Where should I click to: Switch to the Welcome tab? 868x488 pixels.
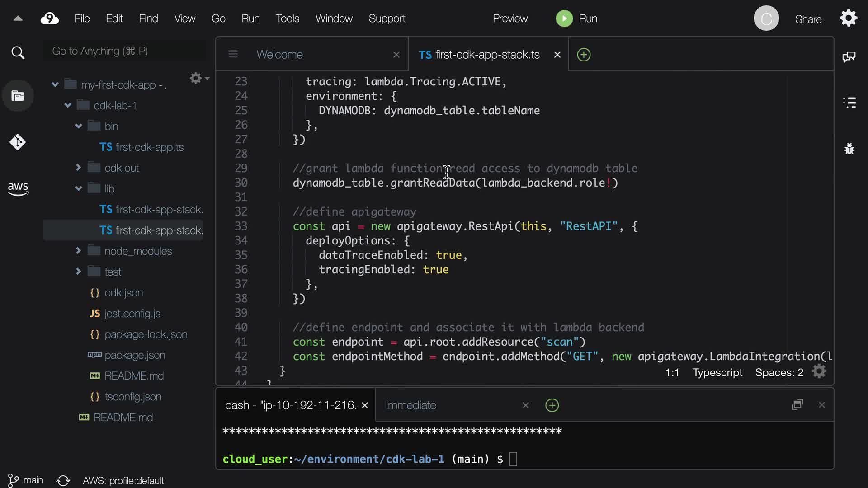click(x=279, y=55)
